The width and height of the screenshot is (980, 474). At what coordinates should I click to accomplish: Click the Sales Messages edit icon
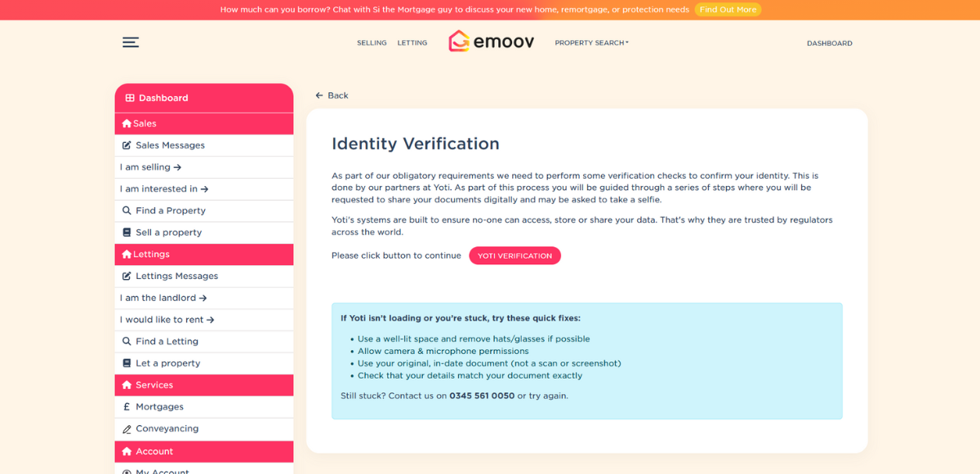(127, 145)
